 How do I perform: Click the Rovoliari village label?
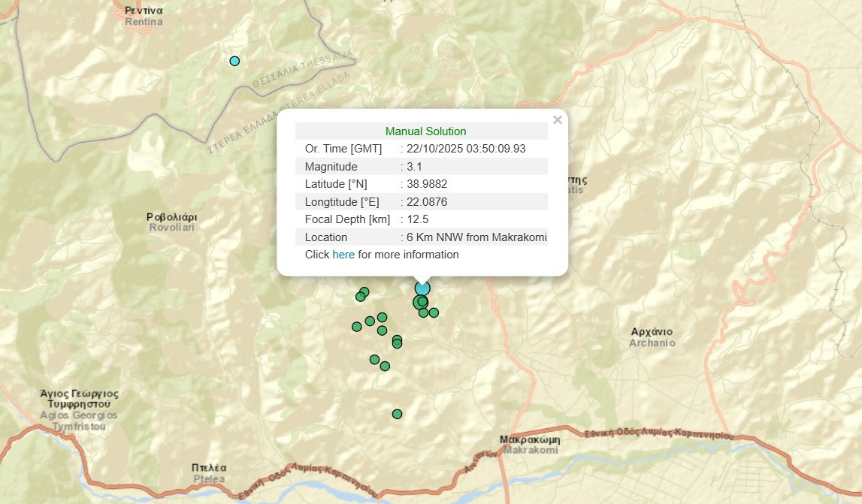(x=172, y=222)
